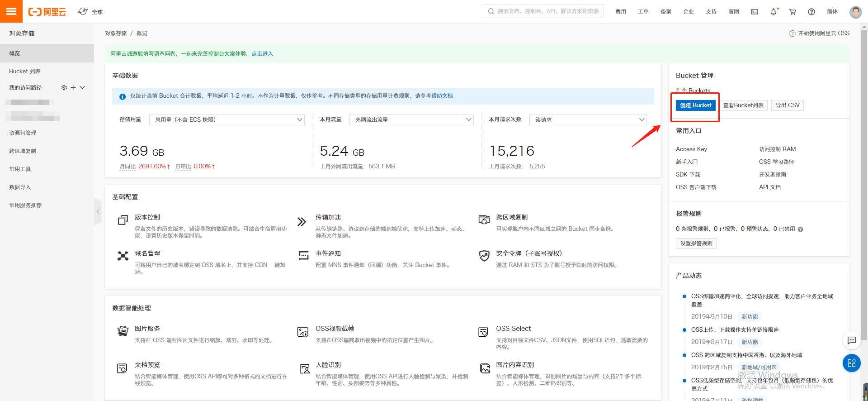Open the hamburger main menu
Viewport: 868px width, 401px height.
(11, 11)
